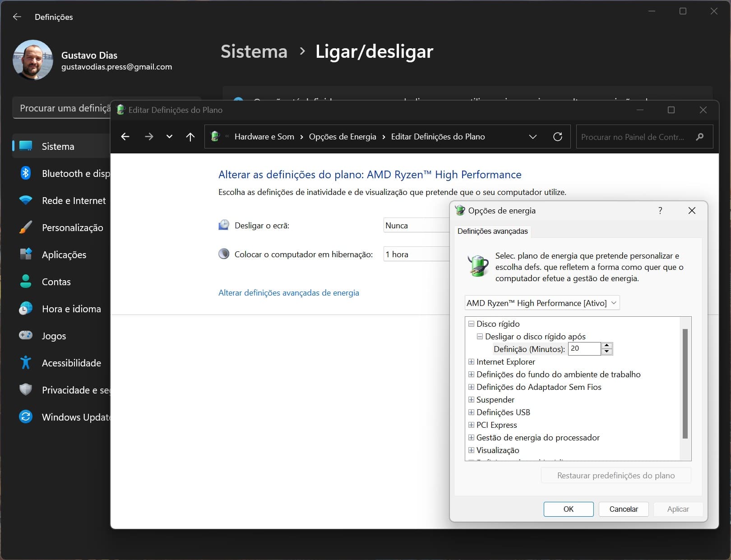
Task: Open recent locations chevron in Control Panel
Action: click(x=169, y=137)
